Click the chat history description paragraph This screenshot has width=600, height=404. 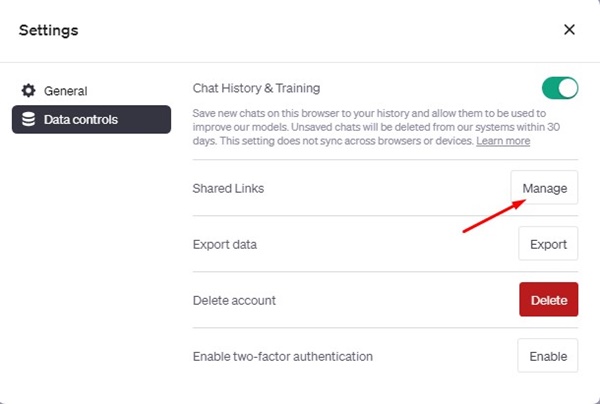coord(376,127)
